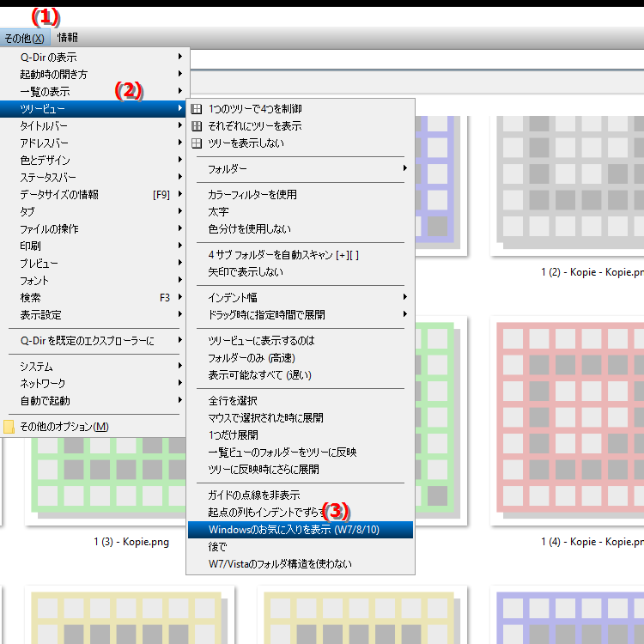This screenshot has height=644, width=644.
Task: Toggle 色分けを使用しない
Action: [301, 229]
